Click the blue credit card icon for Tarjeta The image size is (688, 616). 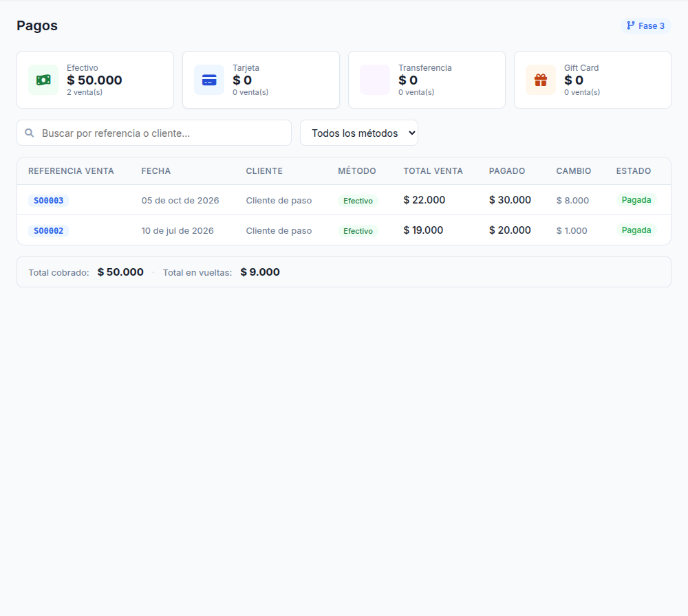(209, 80)
